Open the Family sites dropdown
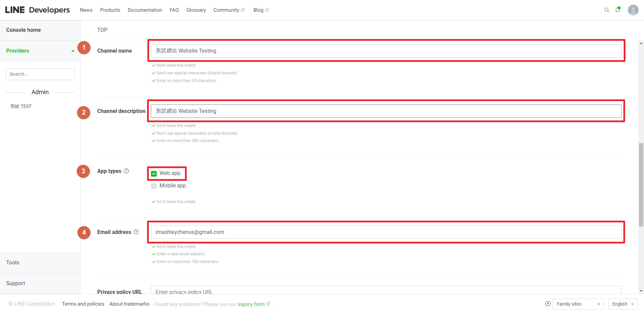 (x=578, y=304)
